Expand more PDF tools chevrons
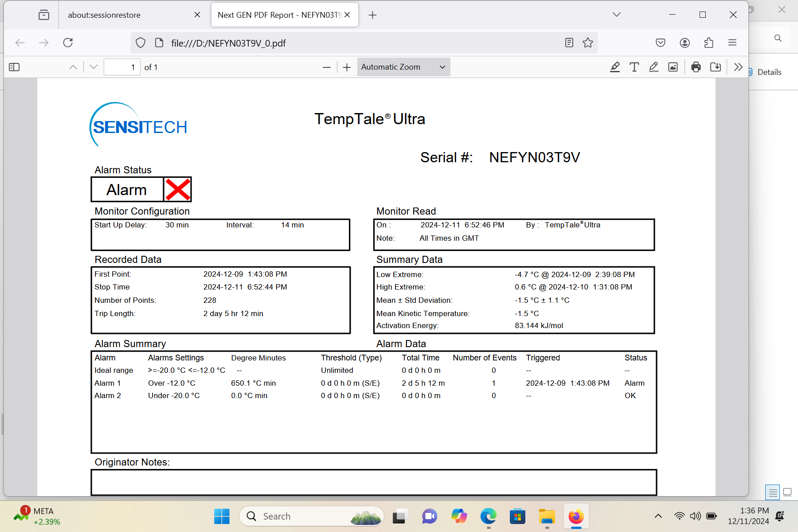Screen dimensions: 798x532 coord(738,67)
